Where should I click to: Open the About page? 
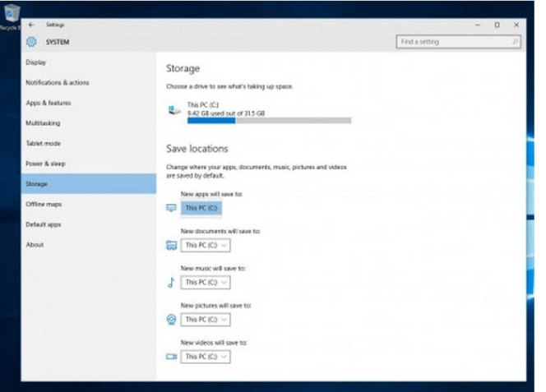(x=89, y=244)
